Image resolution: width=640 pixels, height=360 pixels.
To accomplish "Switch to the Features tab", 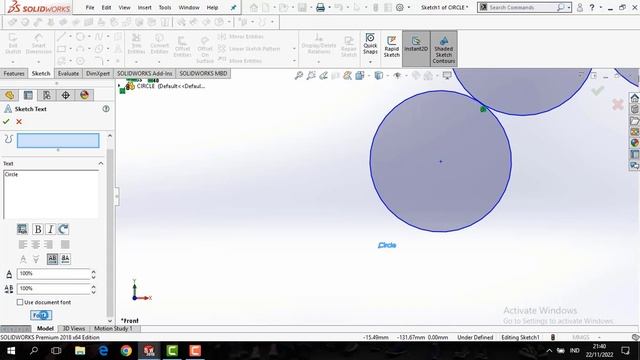I will coord(14,73).
